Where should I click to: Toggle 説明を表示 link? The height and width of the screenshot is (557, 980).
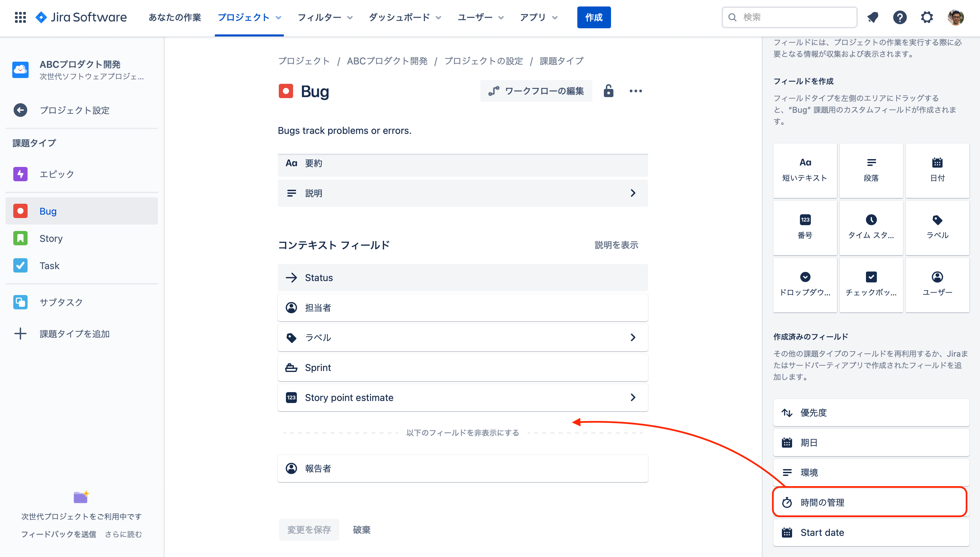coord(616,245)
